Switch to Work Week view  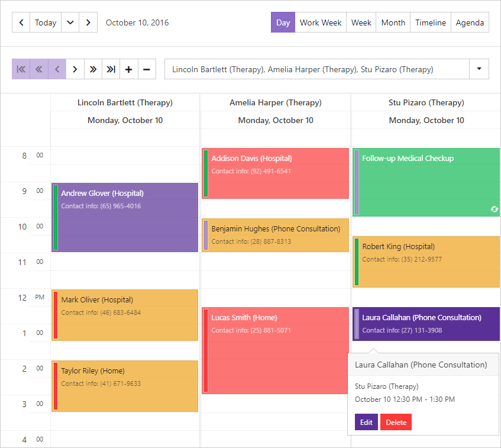coord(321,22)
